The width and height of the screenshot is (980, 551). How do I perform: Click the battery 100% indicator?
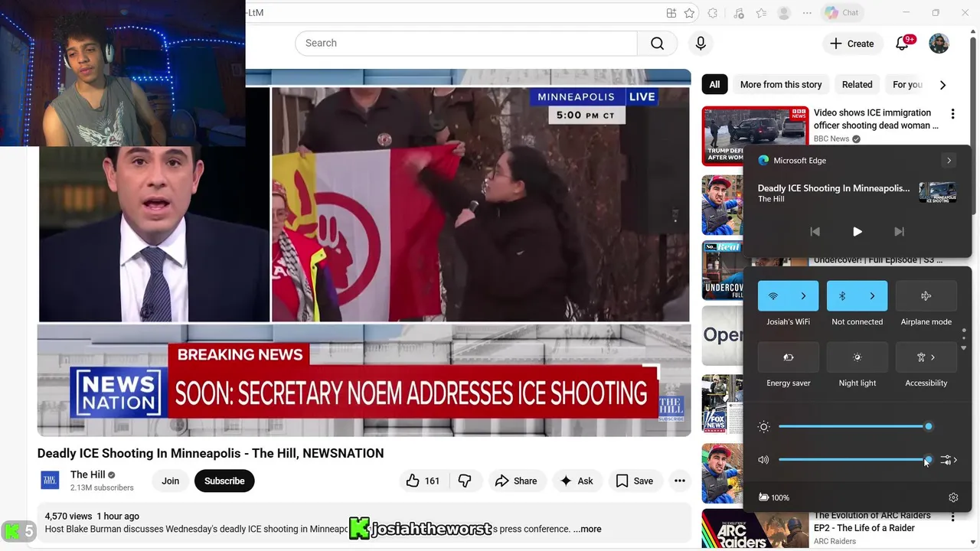[x=773, y=497]
